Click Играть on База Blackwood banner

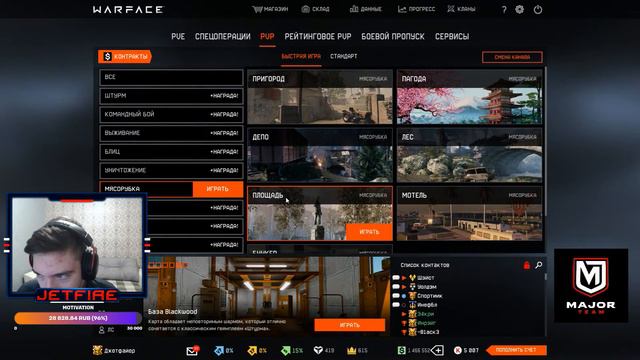pyautogui.click(x=349, y=325)
